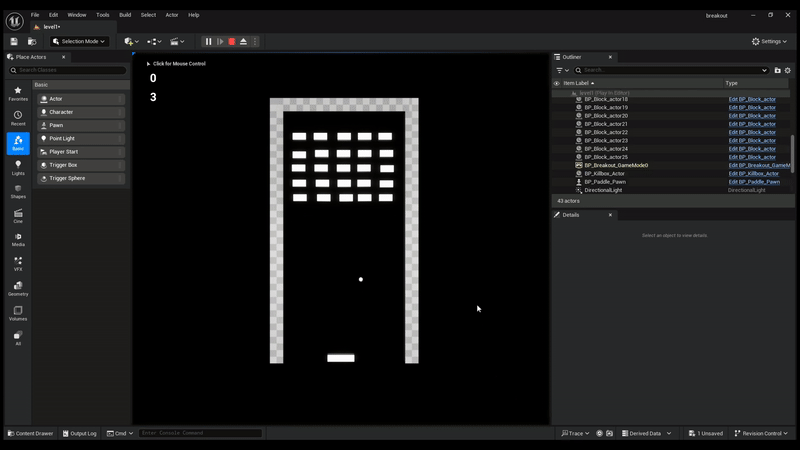Select BP_Breakout_GameMode0 in the Outliner
This screenshot has width=800, height=450.
[x=616, y=165]
